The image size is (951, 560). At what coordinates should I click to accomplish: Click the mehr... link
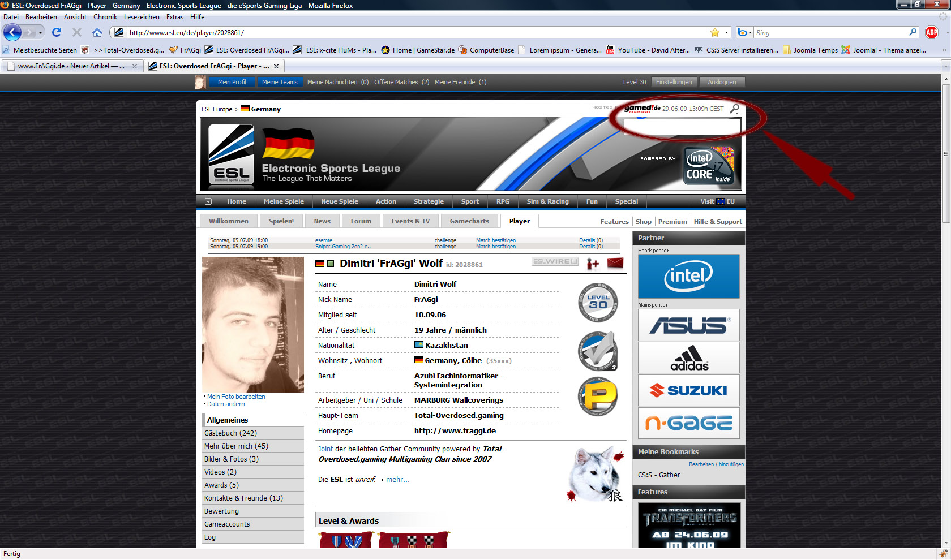click(397, 480)
